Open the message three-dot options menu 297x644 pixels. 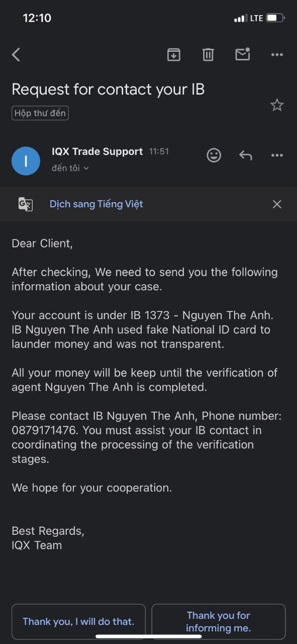[x=277, y=155]
